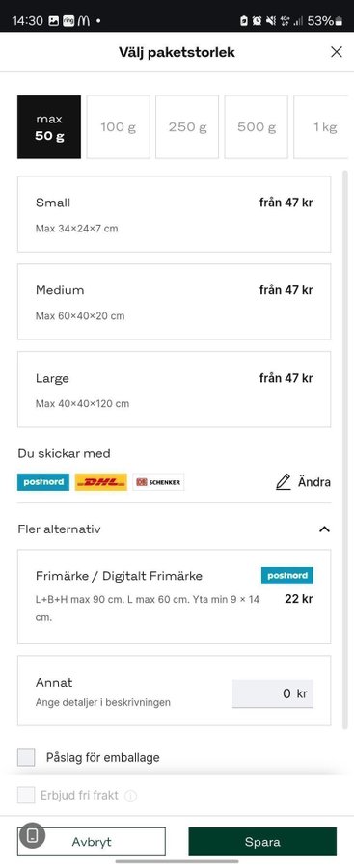This screenshot has width=354, height=868.
Task: Pick the Large package size option
Action: 174,390
